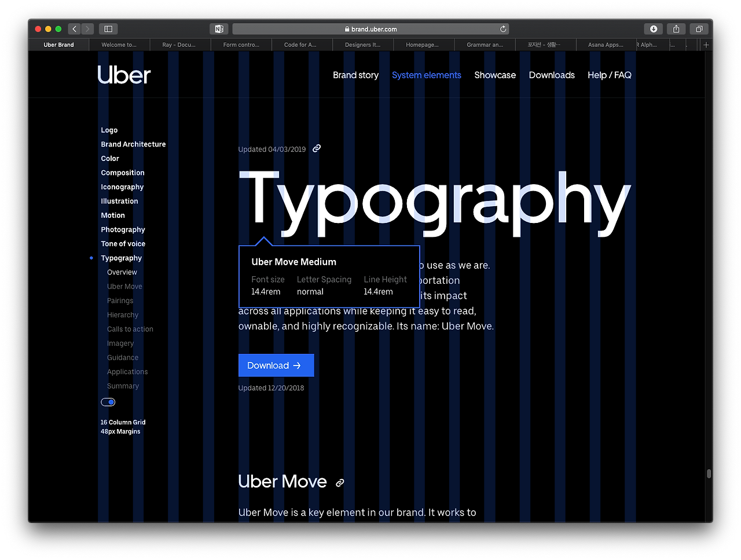741x560 pixels.
Task: Go to the Photography section
Action: 123,230
